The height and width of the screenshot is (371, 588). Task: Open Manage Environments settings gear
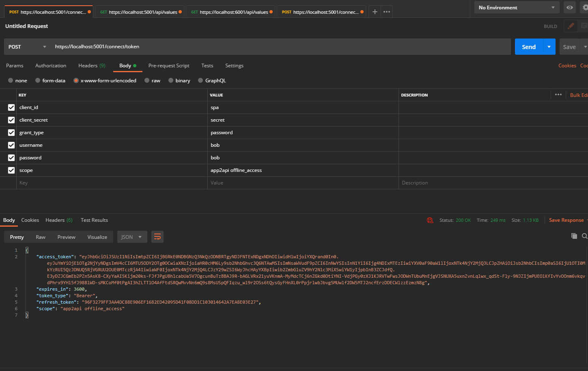pos(584,7)
